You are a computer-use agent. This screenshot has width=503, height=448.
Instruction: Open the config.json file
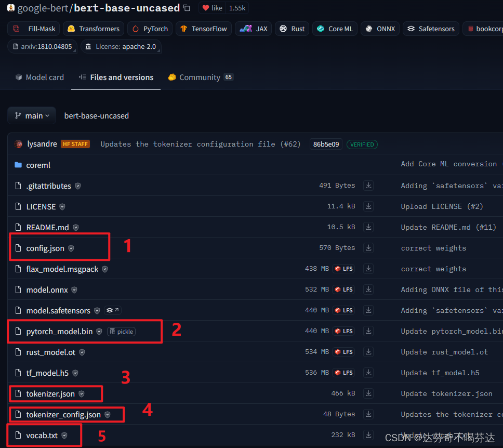coord(45,248)
